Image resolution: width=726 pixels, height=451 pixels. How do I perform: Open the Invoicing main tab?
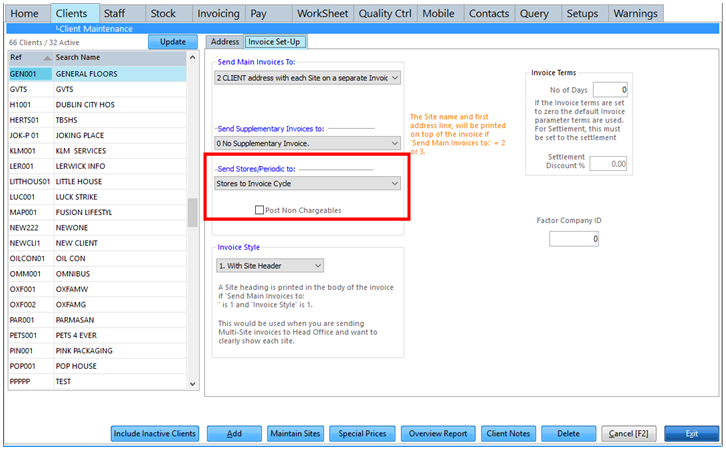tap(217, 14)
